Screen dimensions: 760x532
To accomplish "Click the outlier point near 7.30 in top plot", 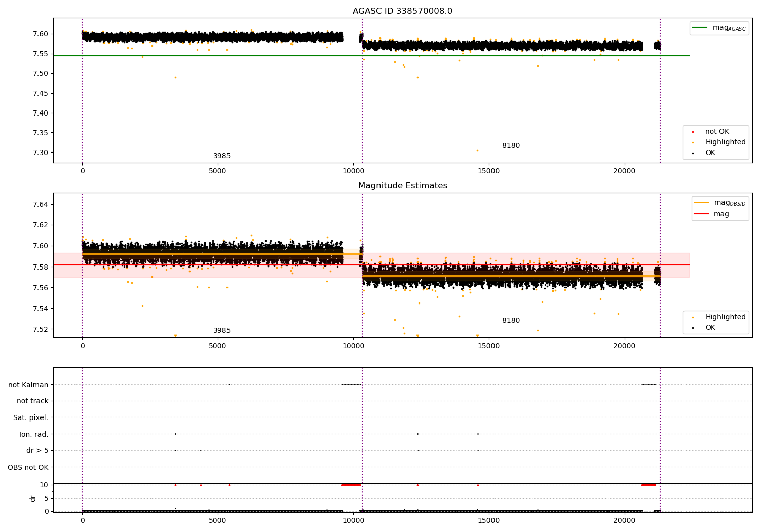I will 477,150.
